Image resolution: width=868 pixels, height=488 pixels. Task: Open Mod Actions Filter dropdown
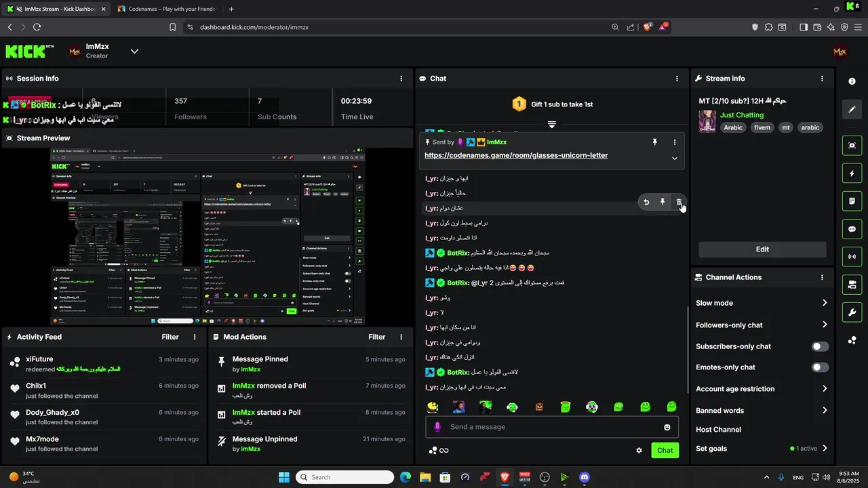376,337
